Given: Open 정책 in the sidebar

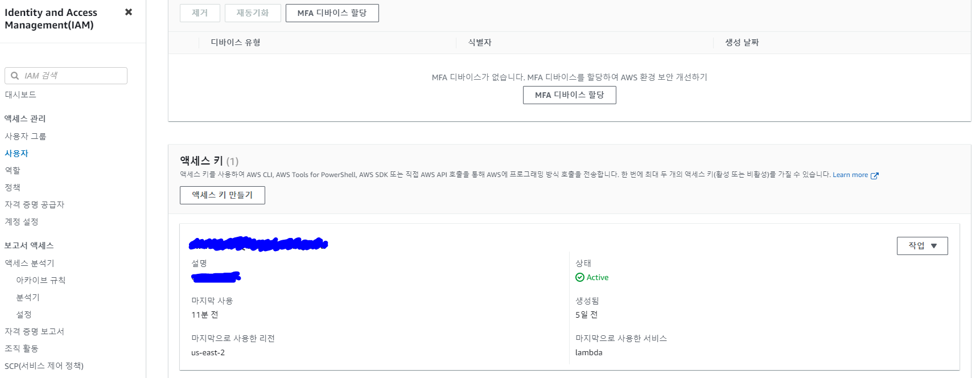Looking at the screenshot, I should tap(13, 187).
